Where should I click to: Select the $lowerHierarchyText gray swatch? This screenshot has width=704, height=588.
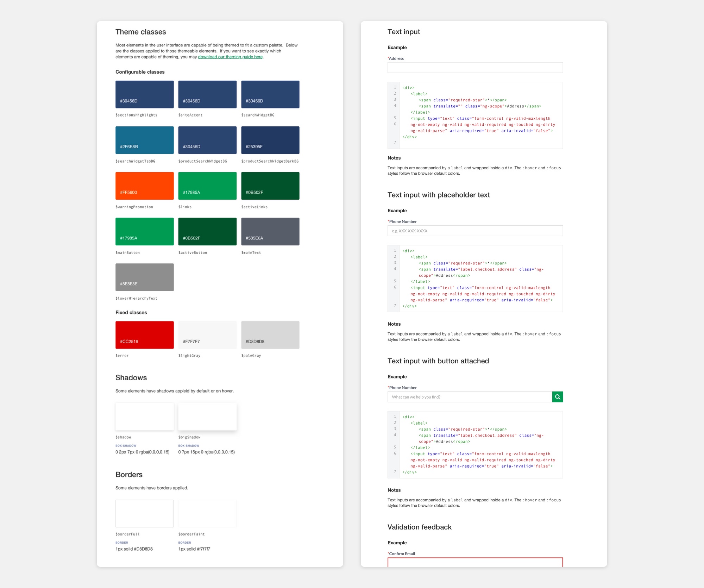(x=144, y=277)
